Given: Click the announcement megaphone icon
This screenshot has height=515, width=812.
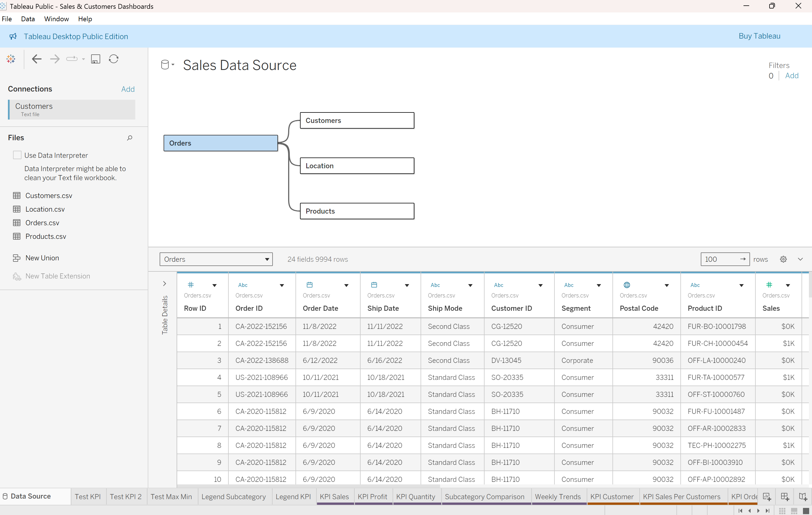Looking at the screenshot, I should click(x=13, y=37).
